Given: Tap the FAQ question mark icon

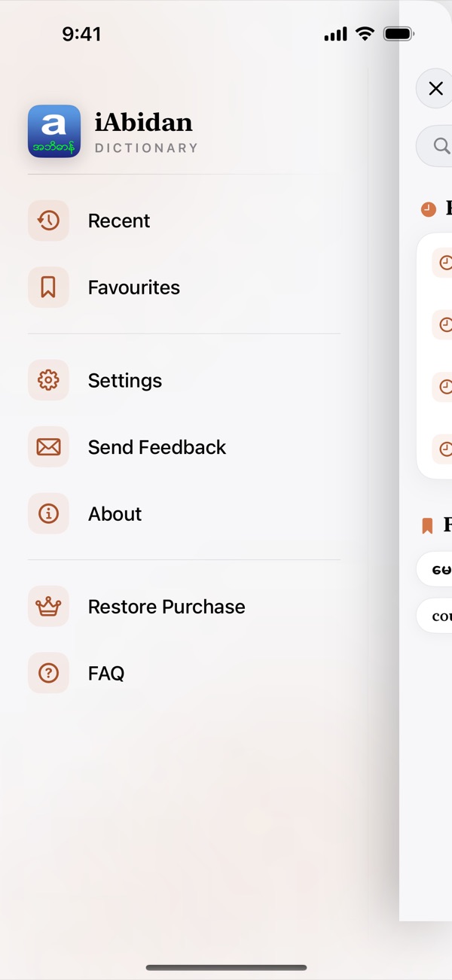Looking at the screenshot, I should 48,673.
